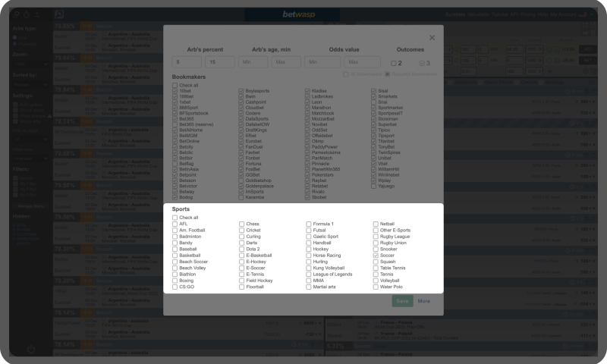Screen dimensions: 607x364
Task: Check the Cricket checkbox
Action: click(x=241, y=231)
